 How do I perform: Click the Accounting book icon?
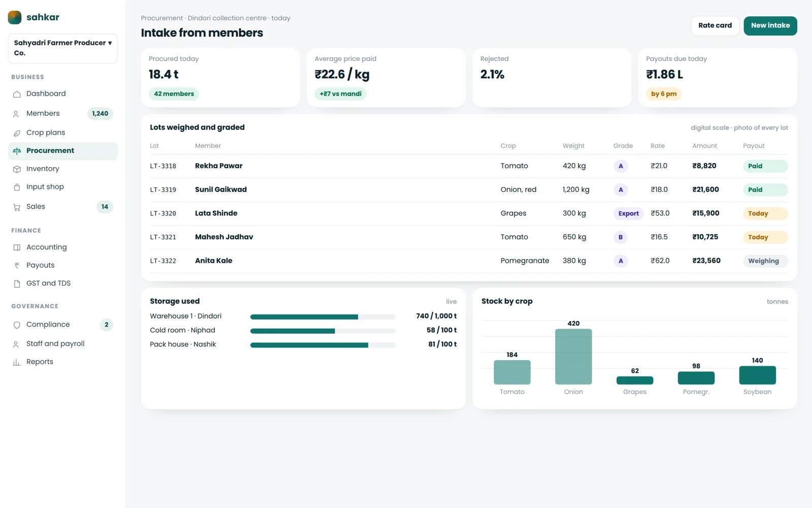(x=17, y=247)
